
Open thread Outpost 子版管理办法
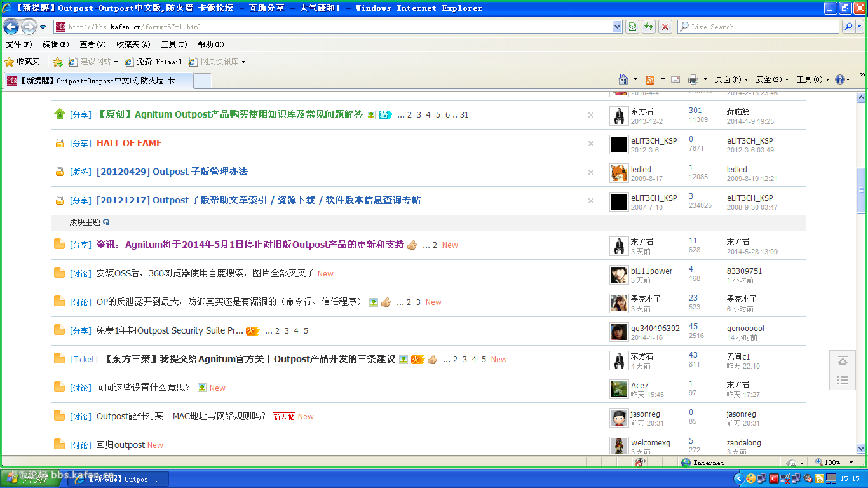172,172
